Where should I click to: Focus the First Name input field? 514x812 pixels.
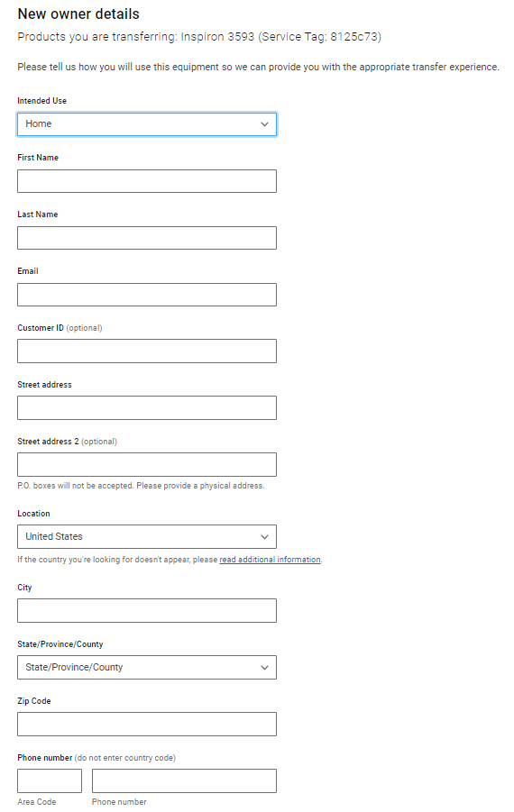tap(147, 181)
